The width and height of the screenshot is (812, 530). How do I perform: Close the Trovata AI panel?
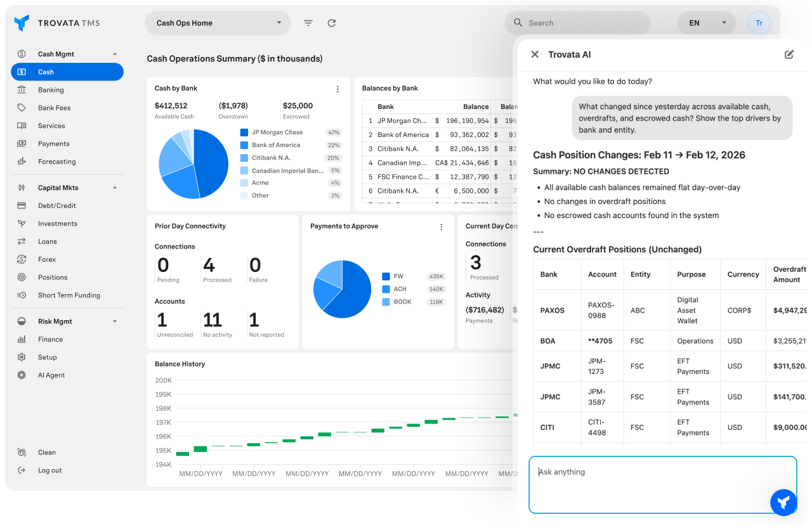[x=535, y=55]
